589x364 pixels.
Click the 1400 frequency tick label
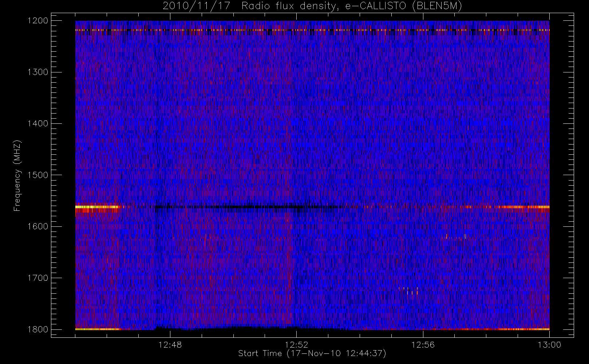(x=38, y=124)
